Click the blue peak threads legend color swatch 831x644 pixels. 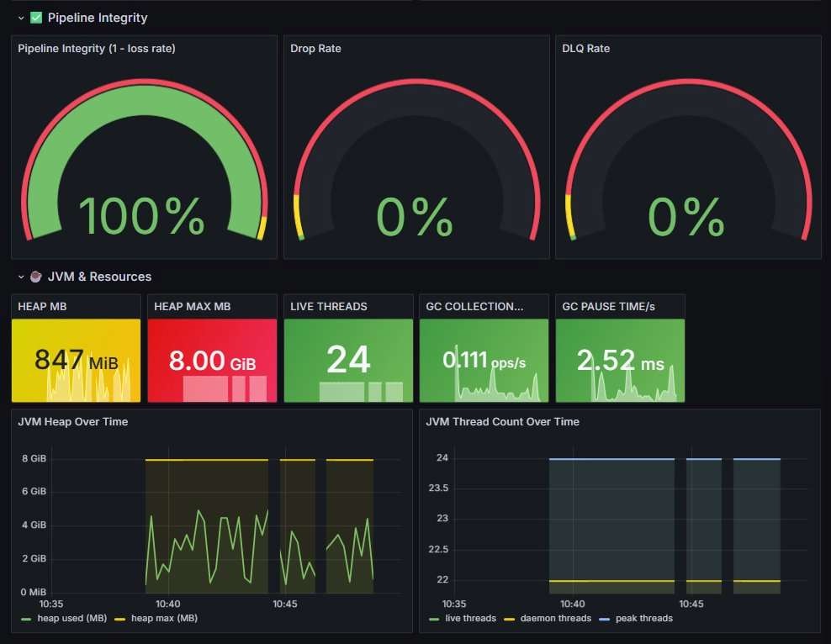[x=604, y=619]
